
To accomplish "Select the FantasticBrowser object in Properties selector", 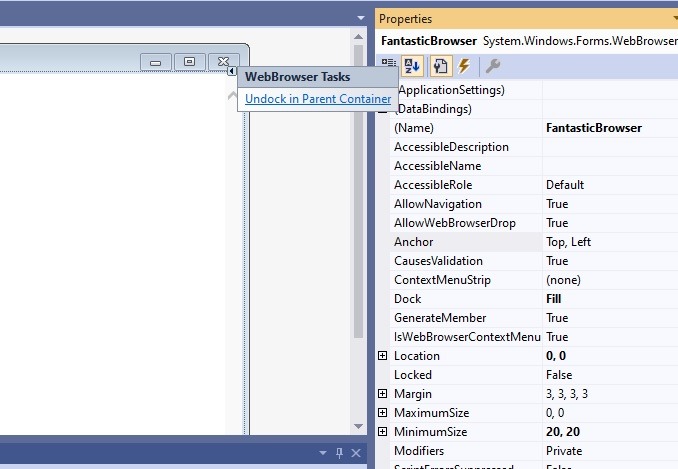I will 526,41.
